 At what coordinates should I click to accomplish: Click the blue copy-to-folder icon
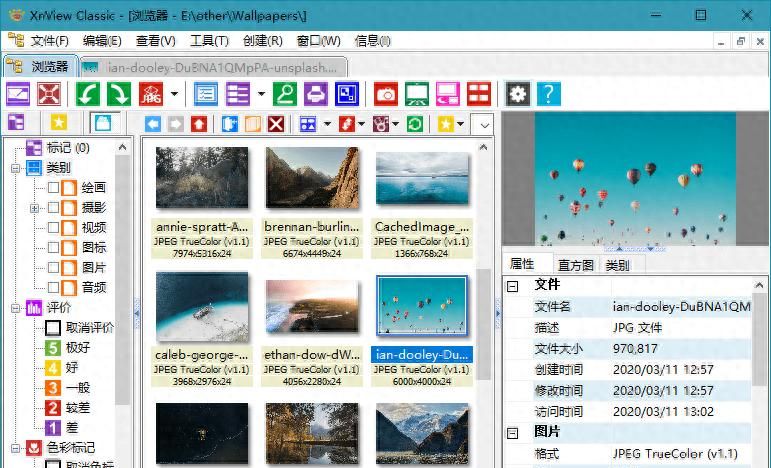point(230,124)
